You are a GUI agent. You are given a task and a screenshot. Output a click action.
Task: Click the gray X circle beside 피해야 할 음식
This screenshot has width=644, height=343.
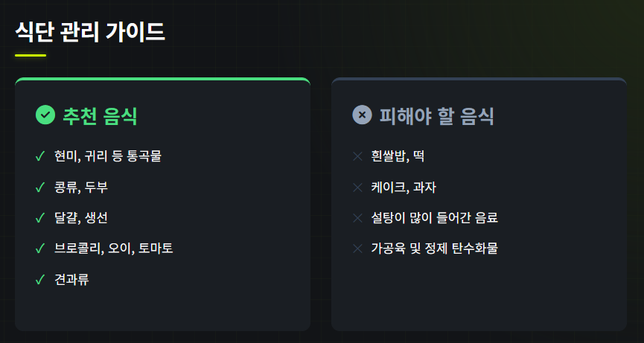pyautogui.click(x=362, y=115)
